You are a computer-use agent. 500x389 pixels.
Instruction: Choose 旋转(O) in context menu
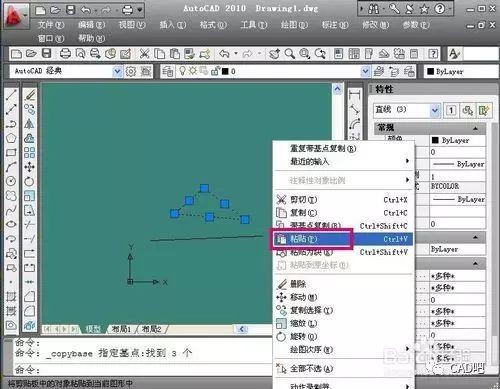pos(343,336)
